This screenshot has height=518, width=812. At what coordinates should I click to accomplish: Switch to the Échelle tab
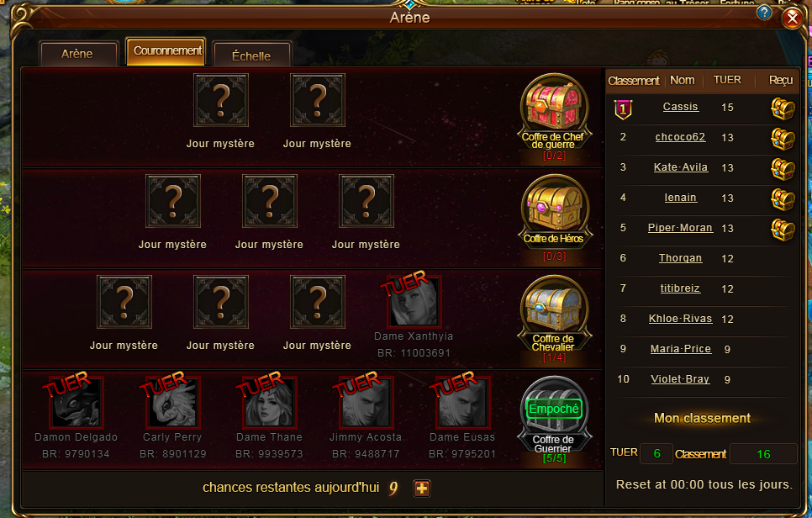pos(251,55)
